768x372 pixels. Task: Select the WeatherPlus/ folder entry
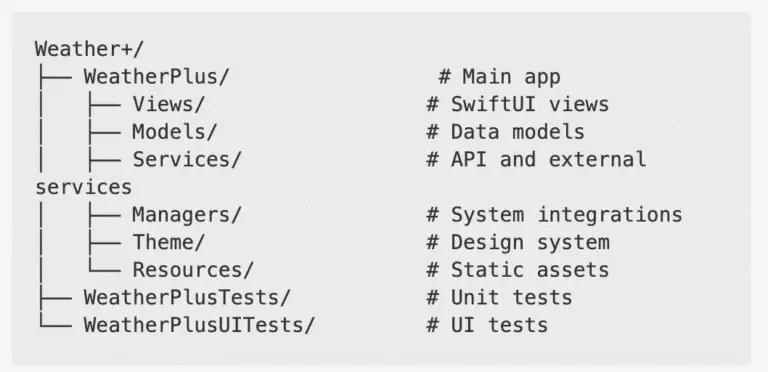(156, 77)
